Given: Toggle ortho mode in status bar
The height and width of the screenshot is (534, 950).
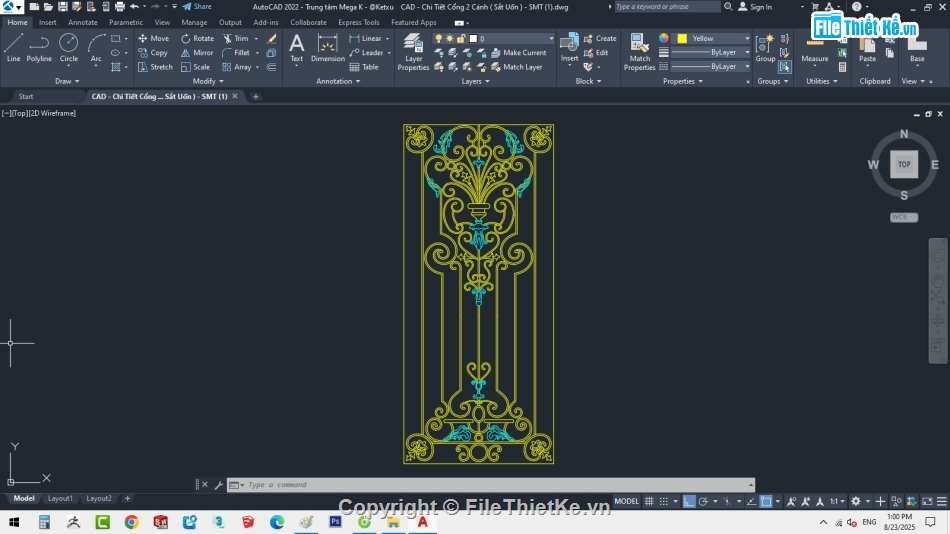Looking at the screenshot, I should pyautogui.click(x=689, y=501).
